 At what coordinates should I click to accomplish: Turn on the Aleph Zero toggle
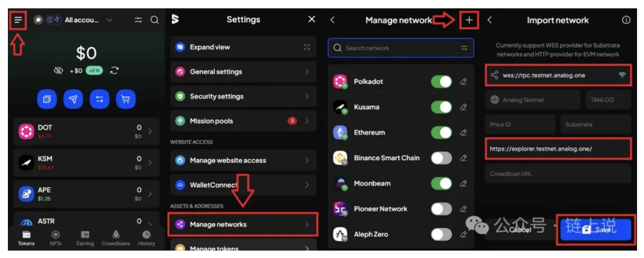pyautogui.click(x=441, y=234)
